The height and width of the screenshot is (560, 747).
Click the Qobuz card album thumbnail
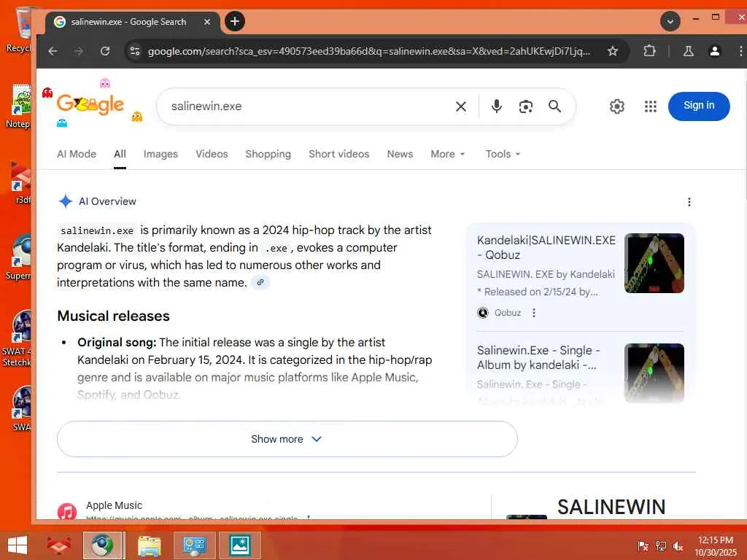tap(654, 262)
